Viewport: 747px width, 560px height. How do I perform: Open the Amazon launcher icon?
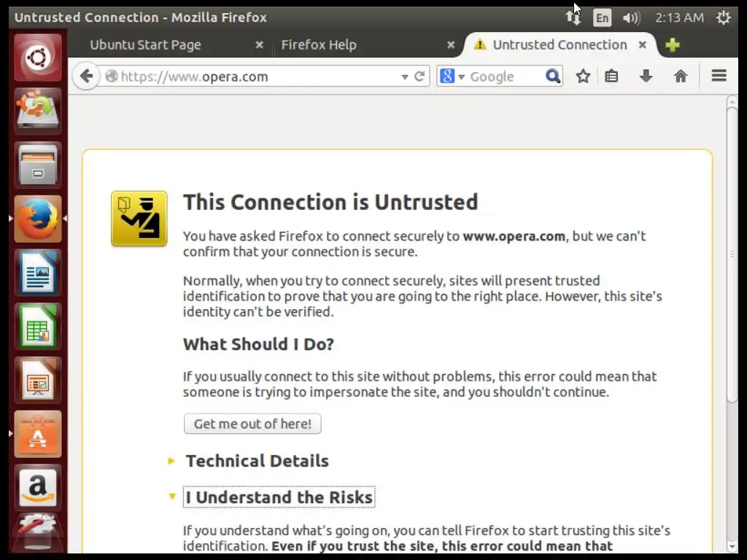(38, 488)
